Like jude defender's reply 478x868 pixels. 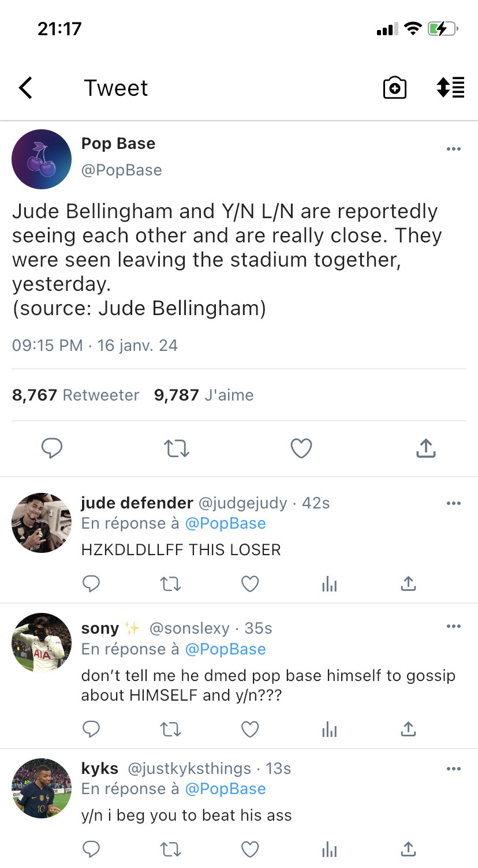[249, 584]
